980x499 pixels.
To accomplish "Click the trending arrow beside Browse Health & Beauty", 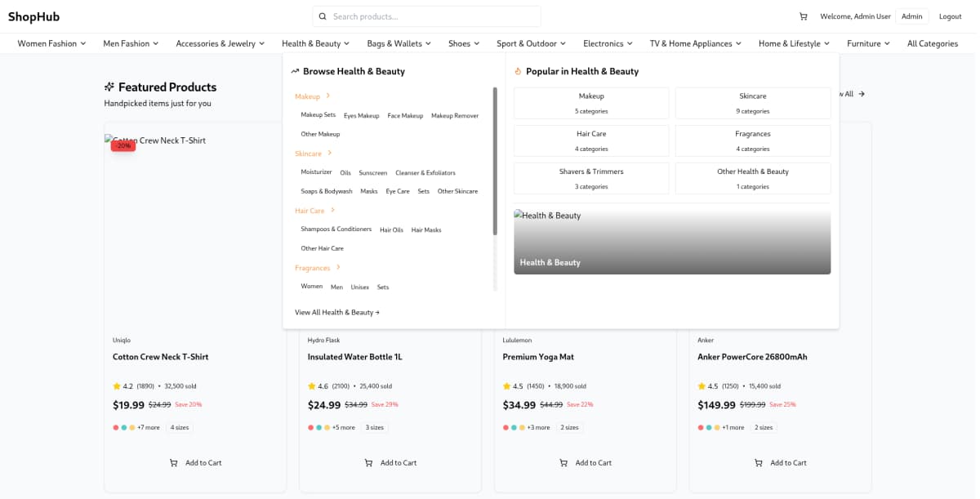I will (295, 71).
